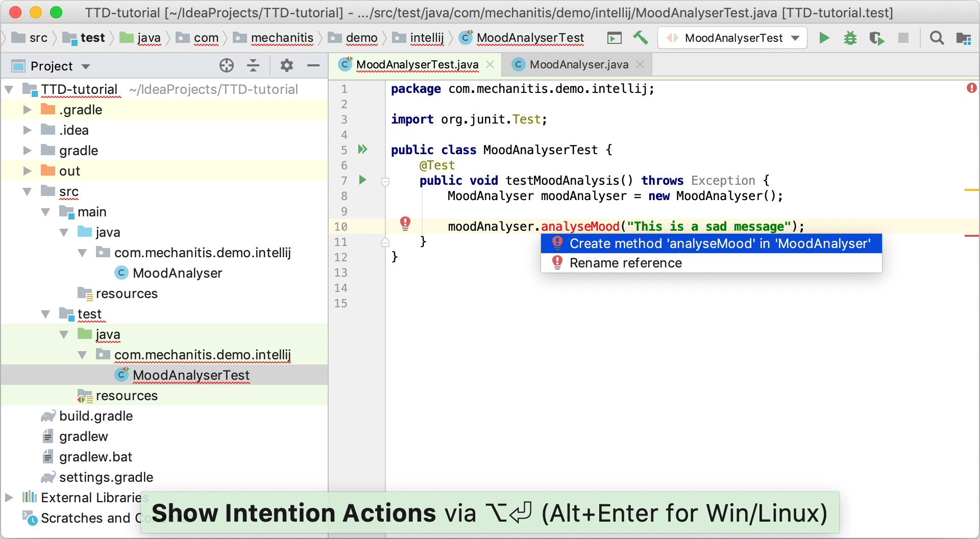Run with Coverage shield icon
Viewport: 980px width, 539px height.
[x=876, y=38]
